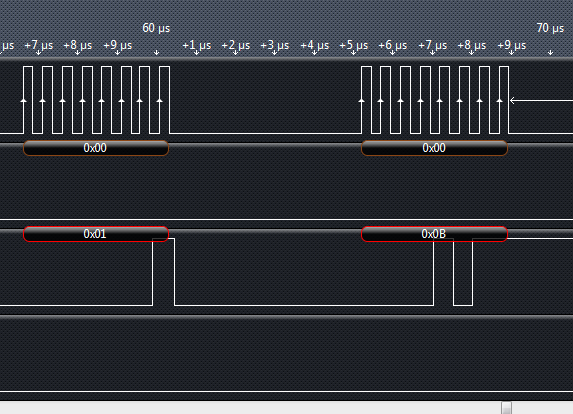Click the +2 µs tick label
This screenshot has width=573, height=414.
(x=236, y=46)
